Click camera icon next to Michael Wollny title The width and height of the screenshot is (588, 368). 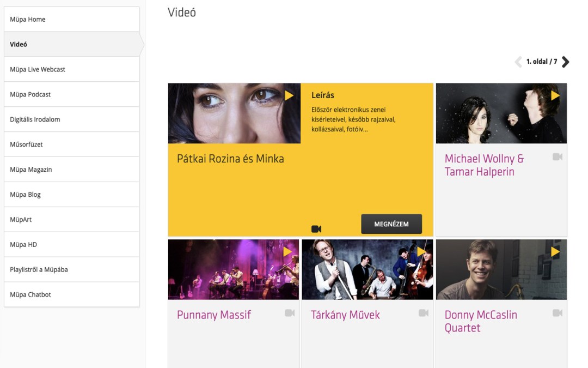pyautogui.click(x=558, y=157)
